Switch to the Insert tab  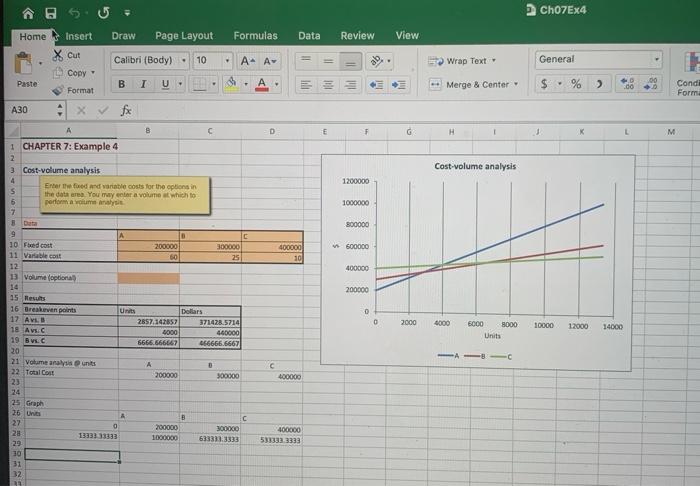coord(79,36)
